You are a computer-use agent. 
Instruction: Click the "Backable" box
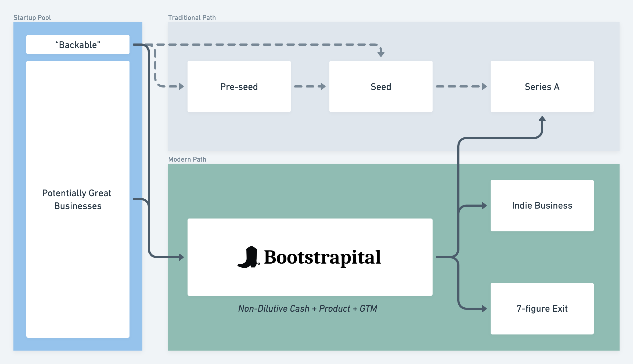point(78,45)
